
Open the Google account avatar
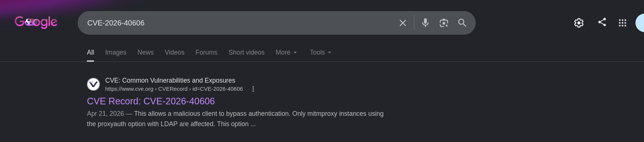(640, 23)
